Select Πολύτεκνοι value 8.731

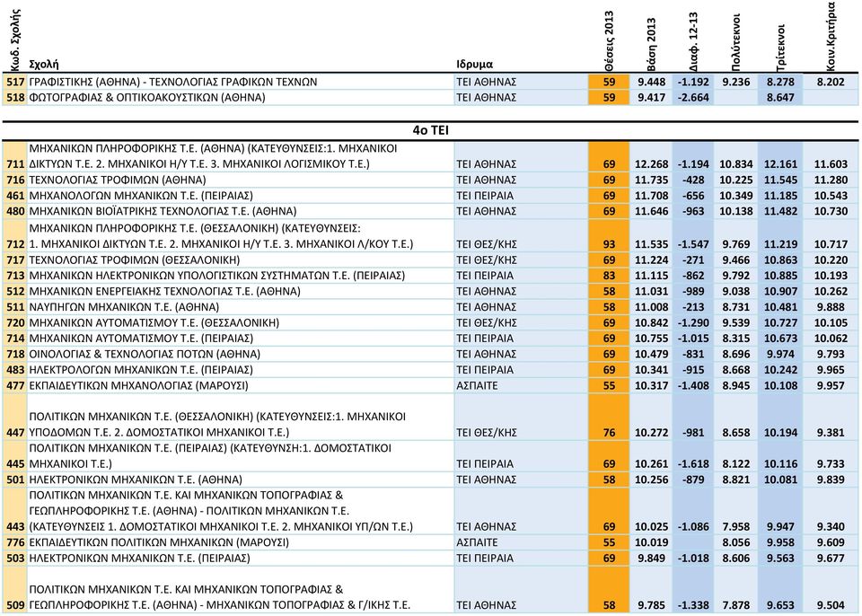click(736, 307)
